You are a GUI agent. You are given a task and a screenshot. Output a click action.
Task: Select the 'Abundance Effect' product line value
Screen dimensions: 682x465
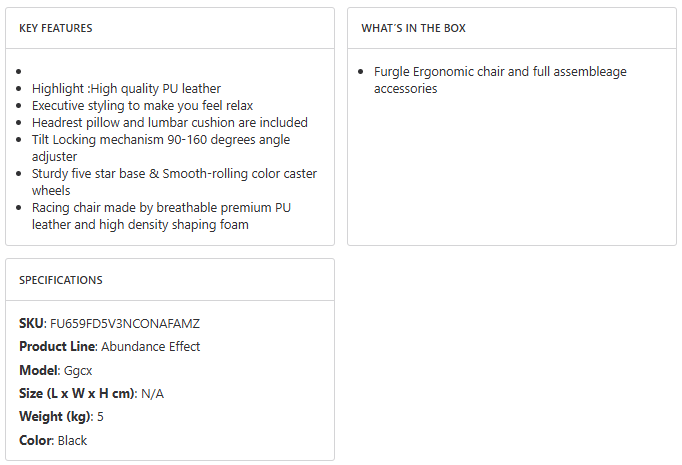click(151, 347)
